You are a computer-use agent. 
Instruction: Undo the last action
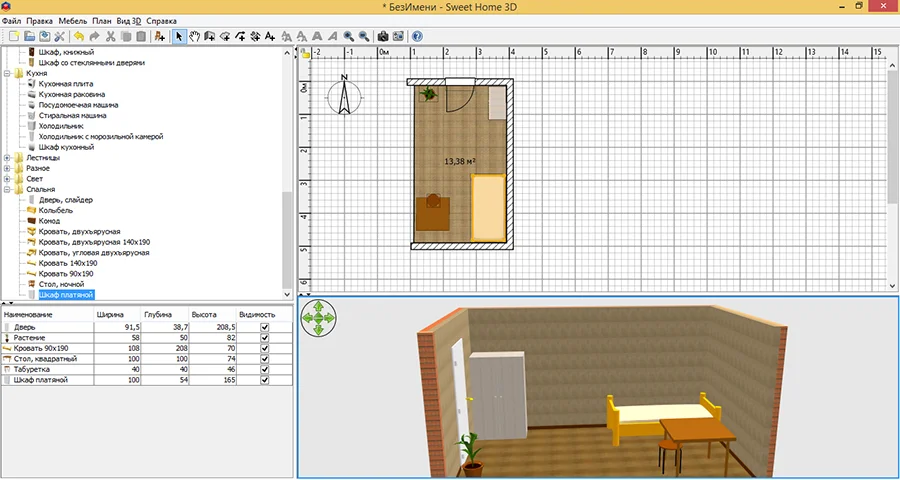point(79,36)
